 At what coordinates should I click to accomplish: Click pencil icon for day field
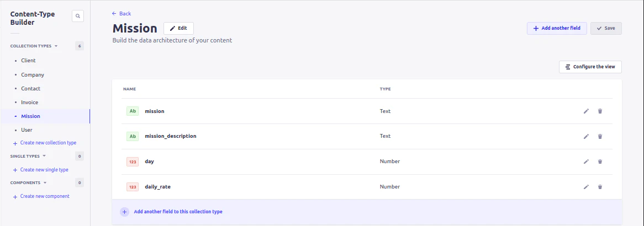[x=587, y=162]
